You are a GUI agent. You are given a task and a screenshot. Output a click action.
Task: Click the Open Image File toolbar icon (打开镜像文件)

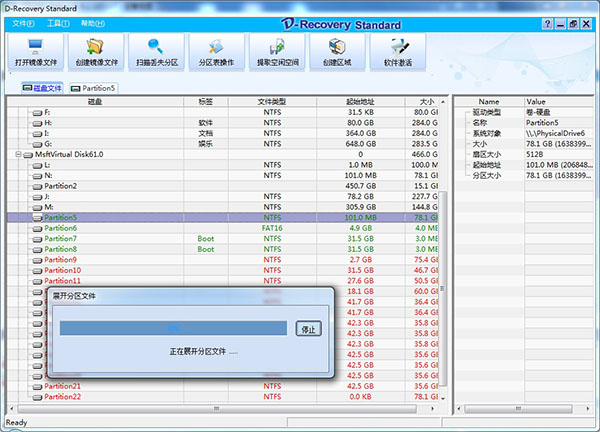(x=36, y=52)
